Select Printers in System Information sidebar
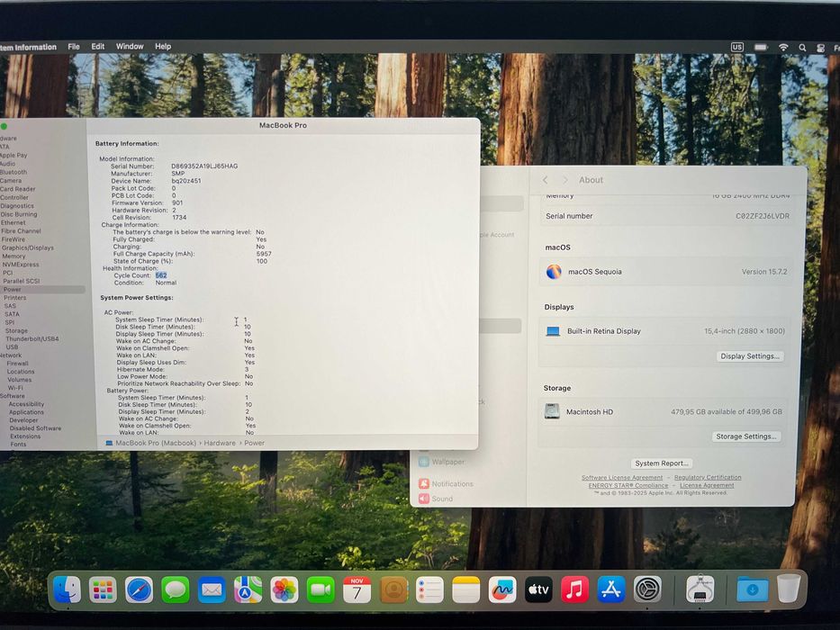This screenshot has height=630, width=840. click(15, 298)
